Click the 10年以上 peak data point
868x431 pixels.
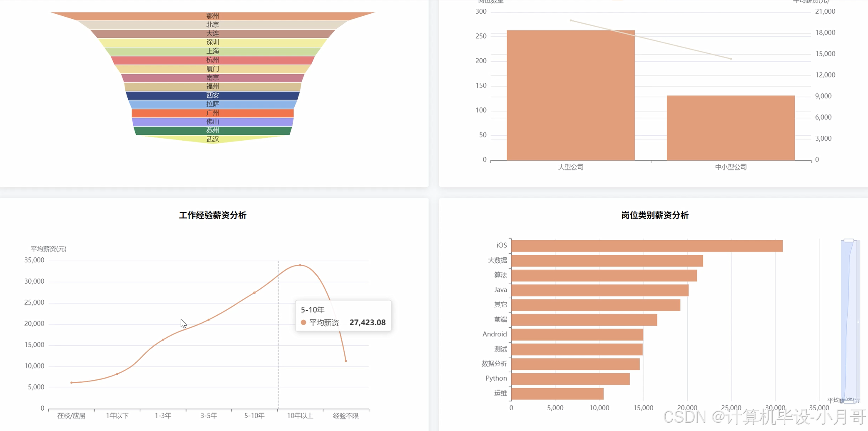(x=300, y=265)
